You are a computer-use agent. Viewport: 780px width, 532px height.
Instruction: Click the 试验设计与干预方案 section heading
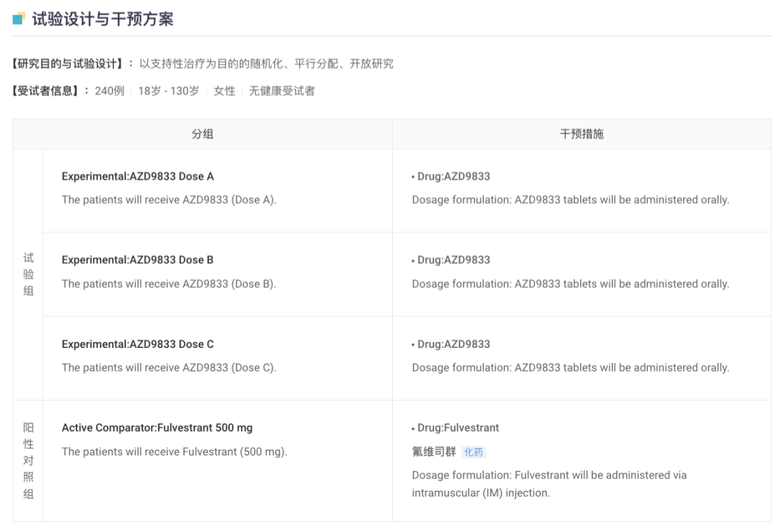[x=103, y=19]
